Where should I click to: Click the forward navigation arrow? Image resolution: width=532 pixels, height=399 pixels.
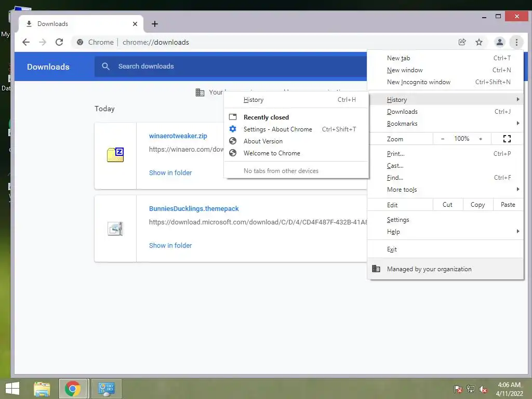click(x=43, y=42)
